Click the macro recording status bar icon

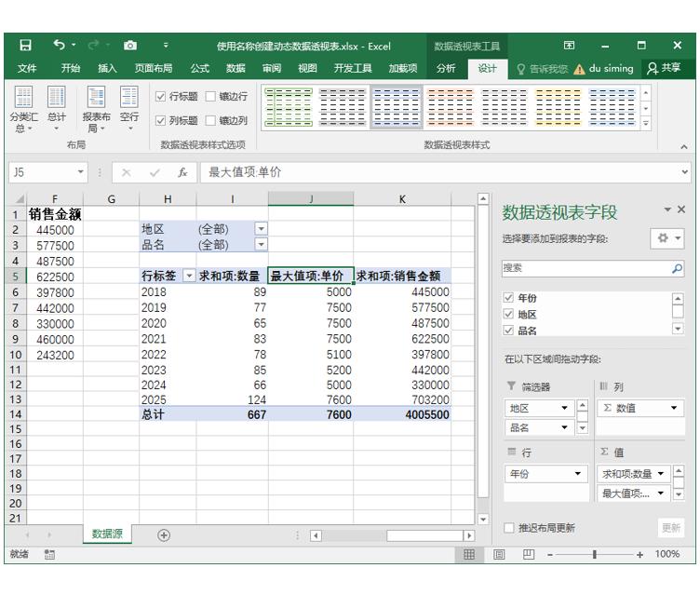tap(49, 554)
